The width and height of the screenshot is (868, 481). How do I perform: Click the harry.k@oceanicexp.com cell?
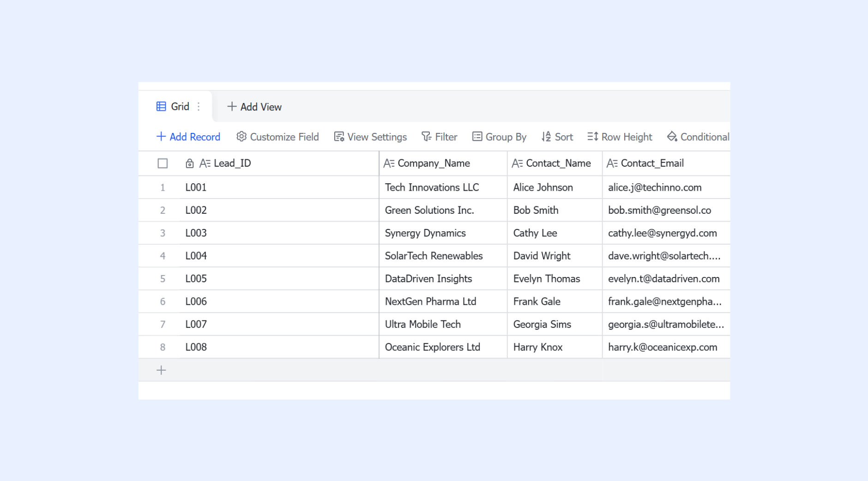point(666,347)
